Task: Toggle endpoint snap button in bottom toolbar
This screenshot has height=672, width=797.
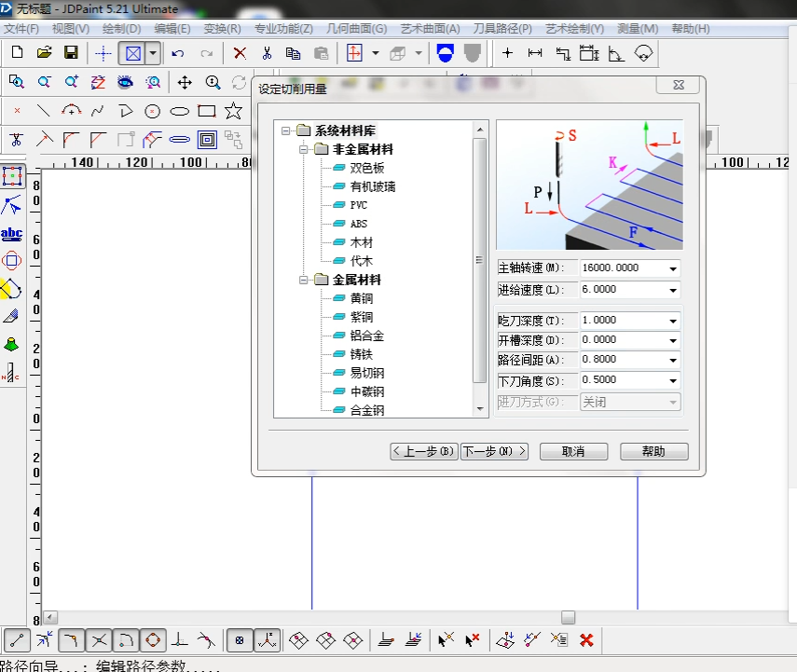Action: pos(17,640)
